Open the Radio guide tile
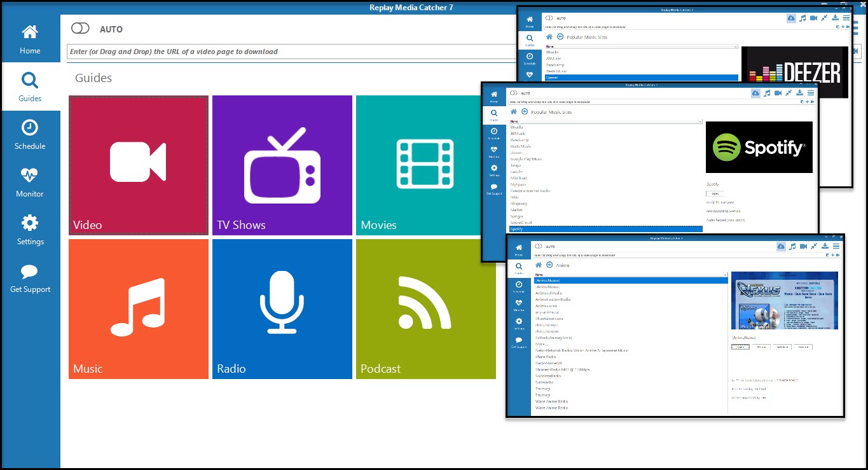868x470 pixels. point(282,309)
